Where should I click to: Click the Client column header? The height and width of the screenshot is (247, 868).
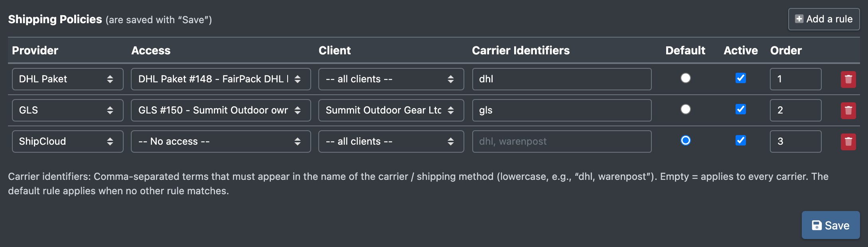click(x=335, y=50)
